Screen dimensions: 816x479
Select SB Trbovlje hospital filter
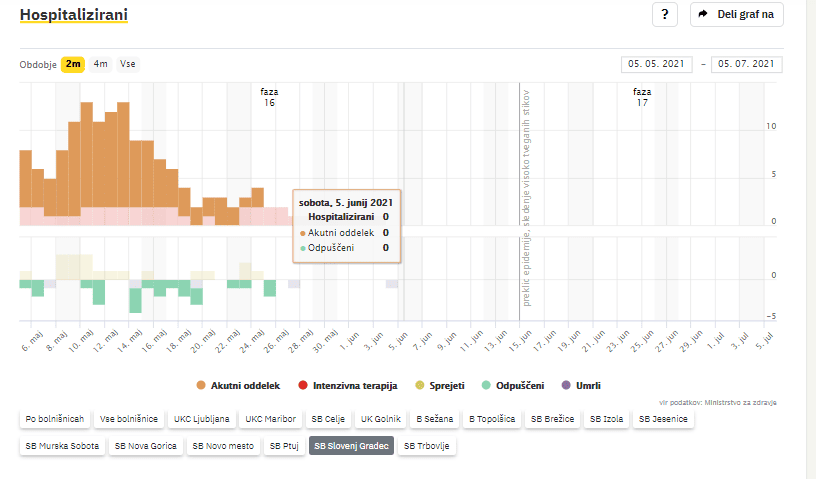point(428,446)
